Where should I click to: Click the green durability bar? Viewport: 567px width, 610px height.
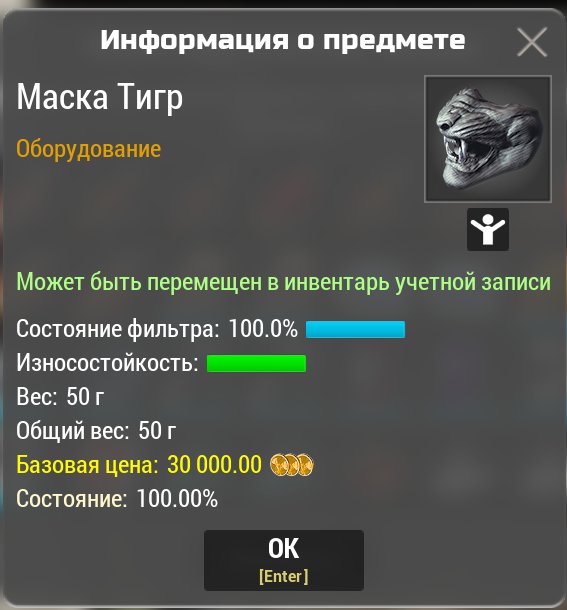(256, 363)
